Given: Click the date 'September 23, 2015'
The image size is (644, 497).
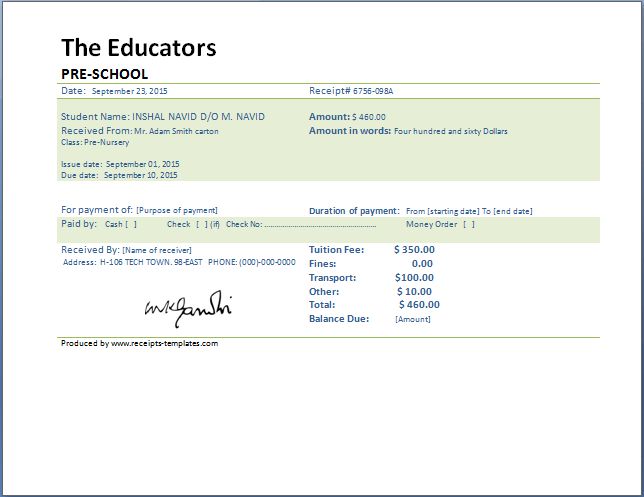Looking at the screenshot, I should (x=129, y=91).
